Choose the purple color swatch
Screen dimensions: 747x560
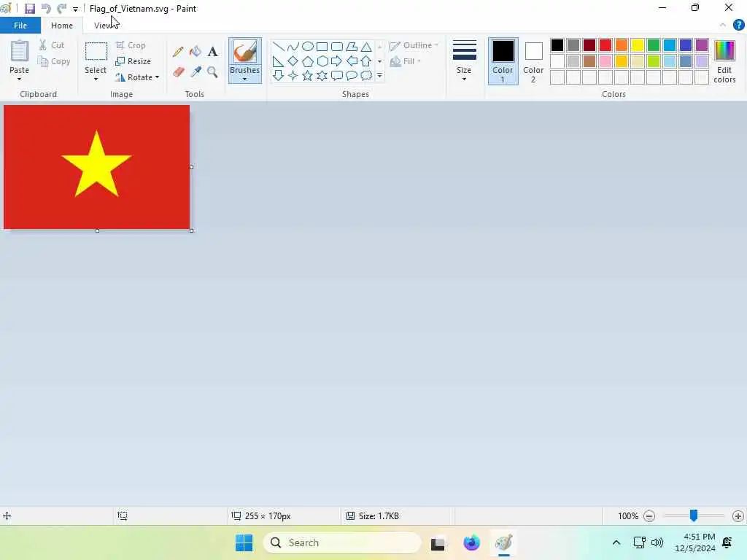pos(702,45)
